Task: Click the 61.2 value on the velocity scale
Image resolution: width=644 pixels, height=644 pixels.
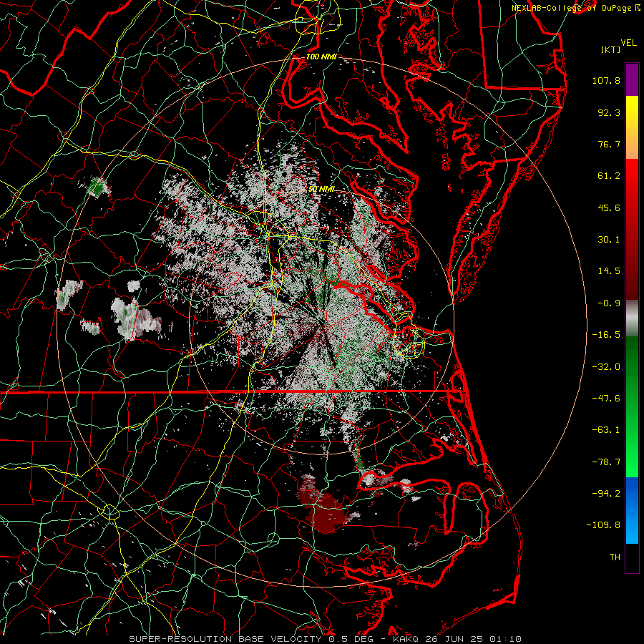Action: 609,176
